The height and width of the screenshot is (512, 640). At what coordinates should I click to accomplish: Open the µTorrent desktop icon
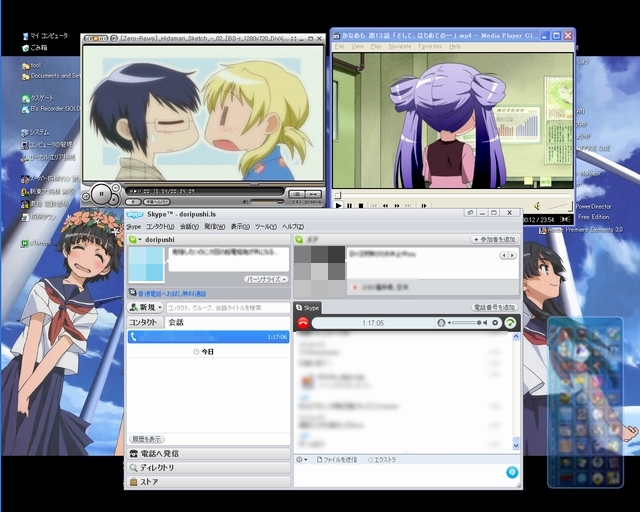click(37, 243)
